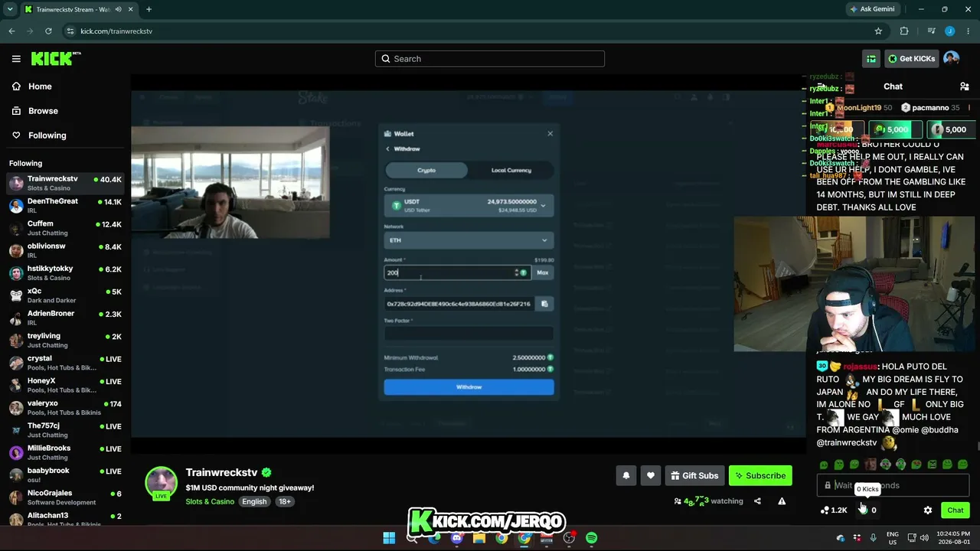The height and width of the screenshot is (551, 980).
Task: Open the 1.2K channel points icon
Action: point(834,510)
